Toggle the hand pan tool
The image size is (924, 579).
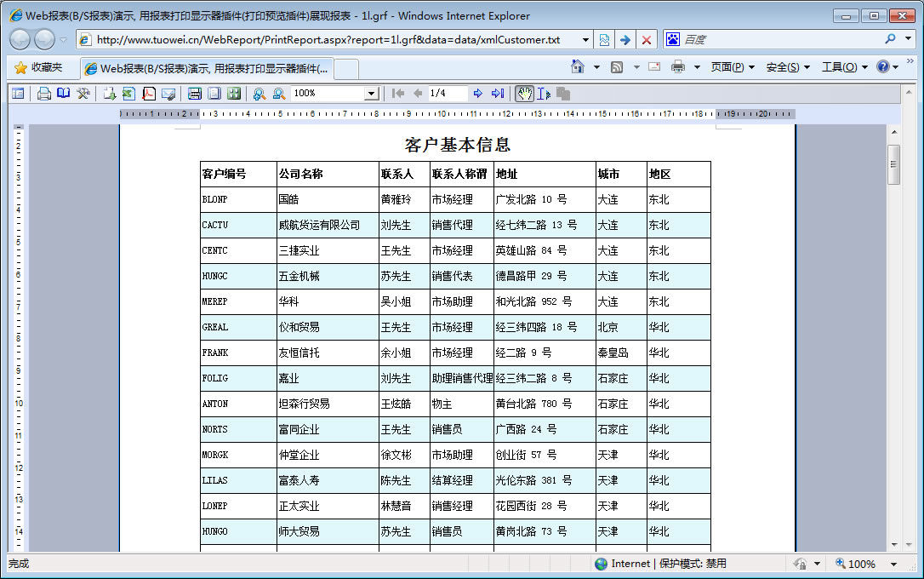tap(524, 94)
